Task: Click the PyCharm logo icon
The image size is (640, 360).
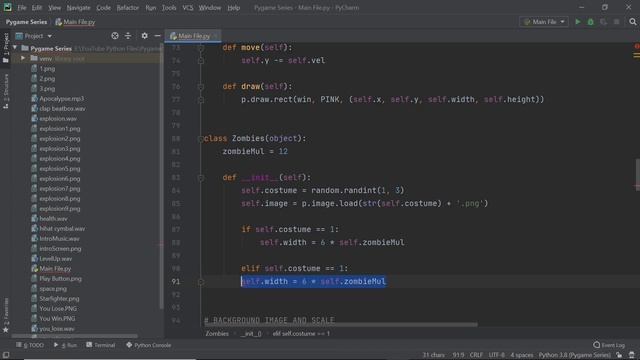Action: tap(7, 7)
